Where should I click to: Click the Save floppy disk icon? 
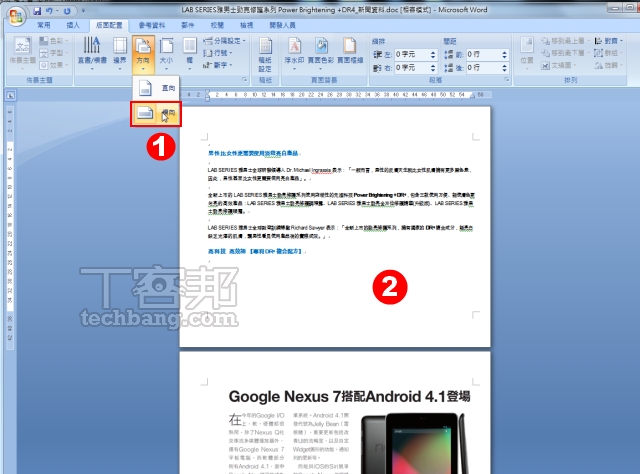coord(37,11)
